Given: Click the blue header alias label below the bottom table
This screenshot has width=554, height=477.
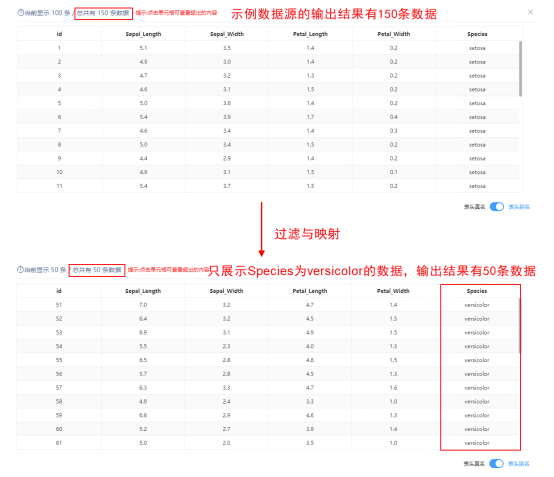Looking at the screenshot, I should 519,463.
